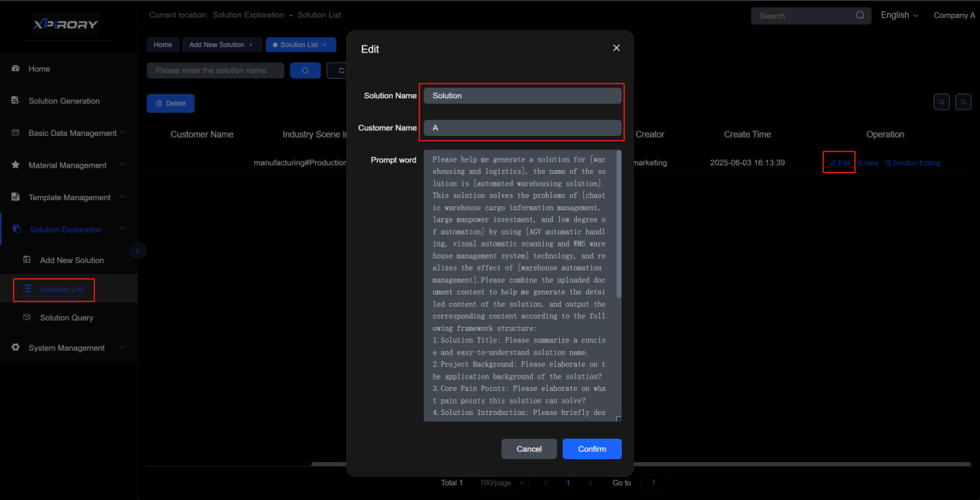Image resolution: width=980 pixels, height=500 pixels.
Task: Click the refresh icon at far right
Action: point(963,102)
